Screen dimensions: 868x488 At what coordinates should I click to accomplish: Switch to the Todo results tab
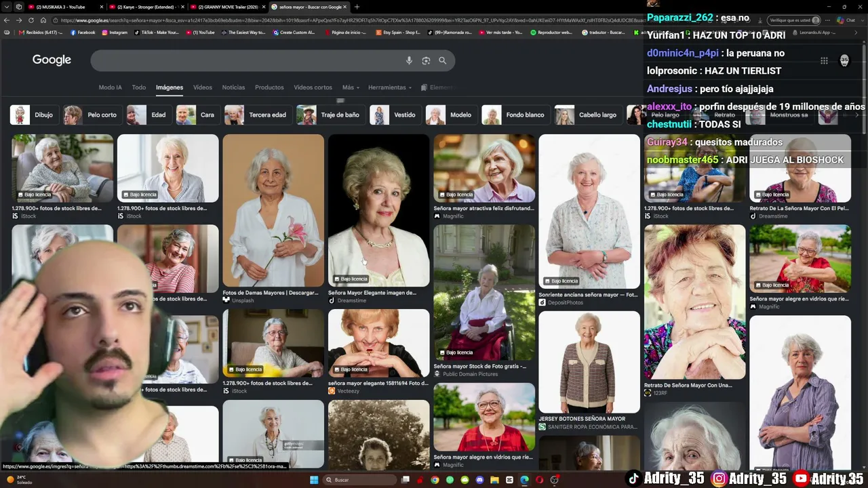pyautogui.click(x=139, y=87)
